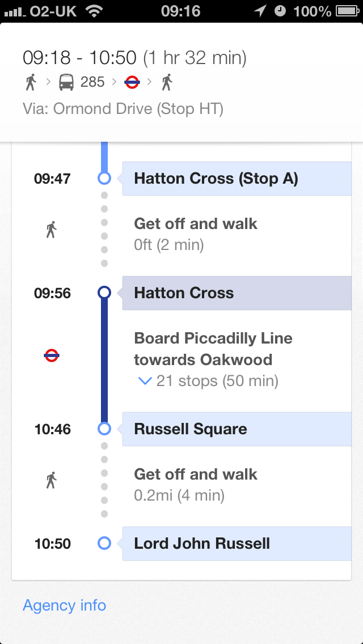Tap the Underground roundel beside Piccadilly Line step

(x=52, y=355)
